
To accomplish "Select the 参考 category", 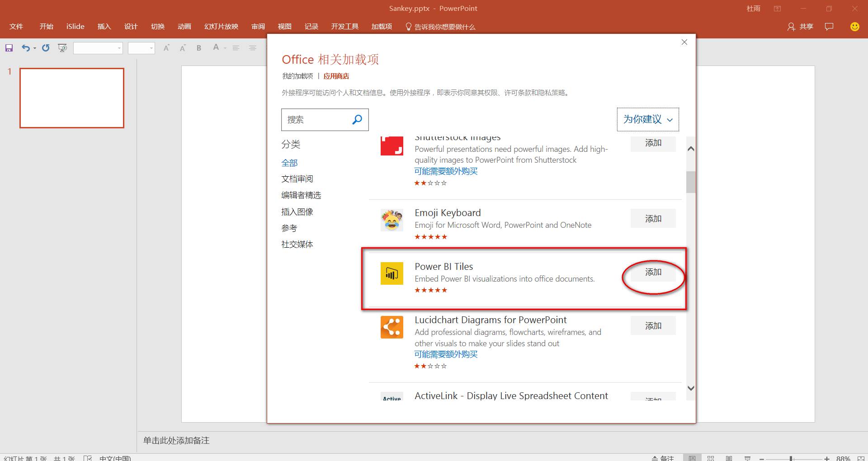I will [x=289, y=228].
